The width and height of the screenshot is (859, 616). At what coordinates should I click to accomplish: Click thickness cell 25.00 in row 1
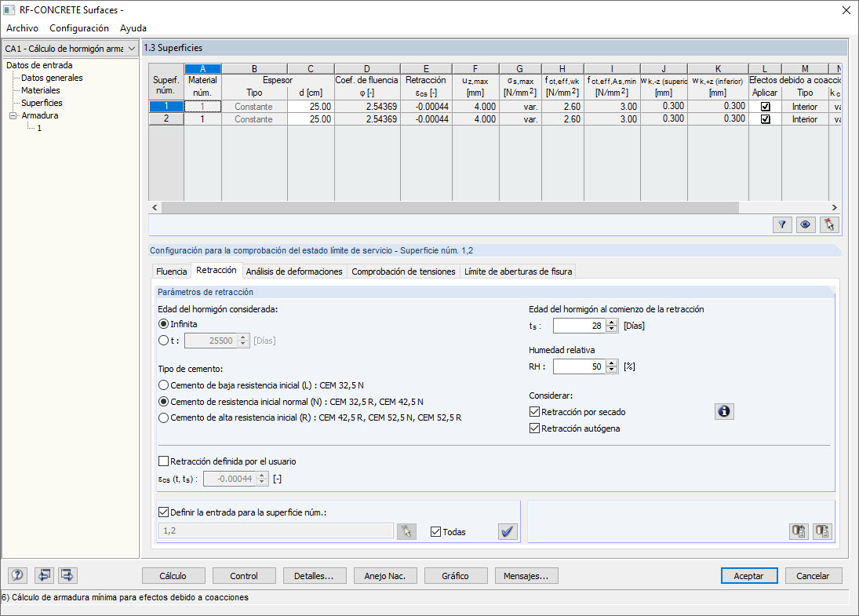(311, 106)
